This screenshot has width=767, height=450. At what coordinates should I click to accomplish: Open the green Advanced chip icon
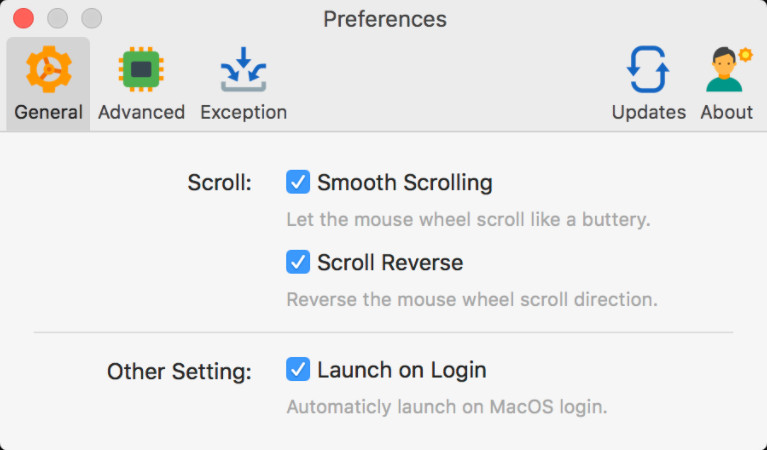point(141,69)
